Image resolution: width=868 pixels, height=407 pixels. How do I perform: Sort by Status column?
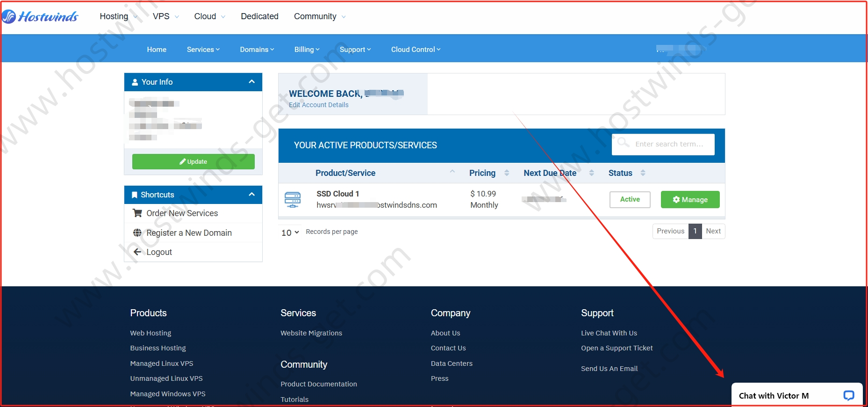tap(643, 173)
